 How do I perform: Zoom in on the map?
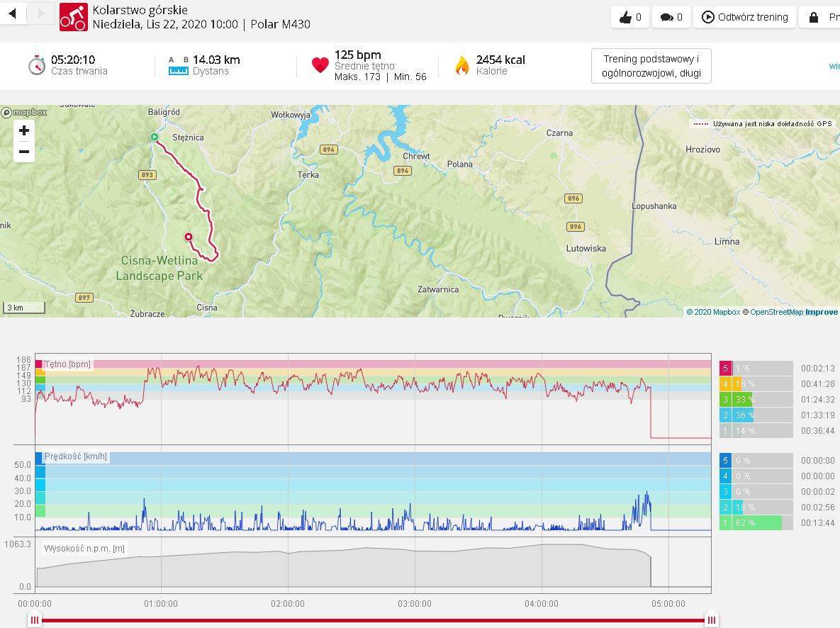(x=24, y=130)
